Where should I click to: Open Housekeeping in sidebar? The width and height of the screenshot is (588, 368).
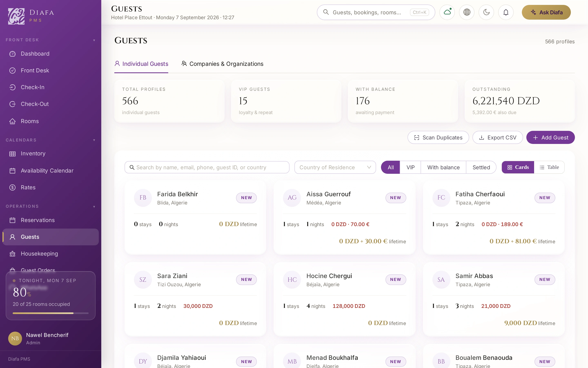pyautogui.click(x=51, y=254)
